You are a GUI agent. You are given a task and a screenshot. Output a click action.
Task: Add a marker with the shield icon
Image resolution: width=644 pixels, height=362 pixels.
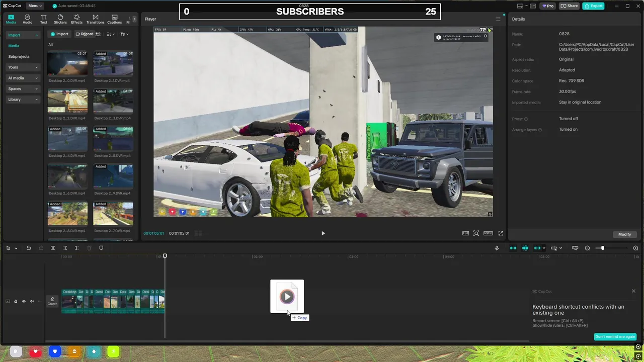(101, 248)
